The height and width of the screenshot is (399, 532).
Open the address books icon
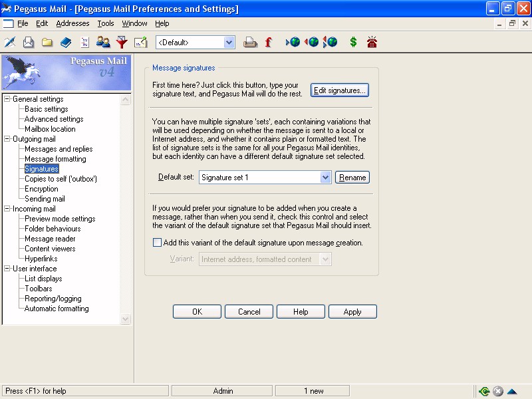[66, 42]
